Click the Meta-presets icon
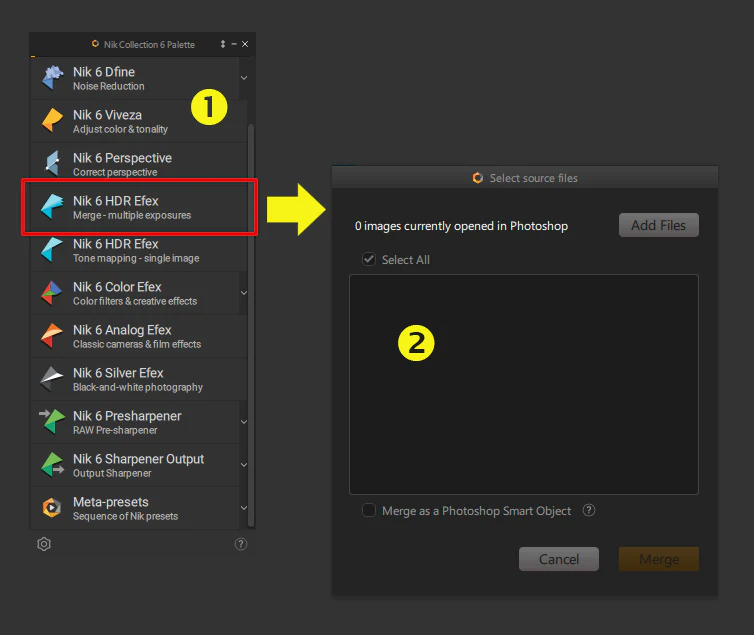The image size is (754, 635). coord(52,508)
